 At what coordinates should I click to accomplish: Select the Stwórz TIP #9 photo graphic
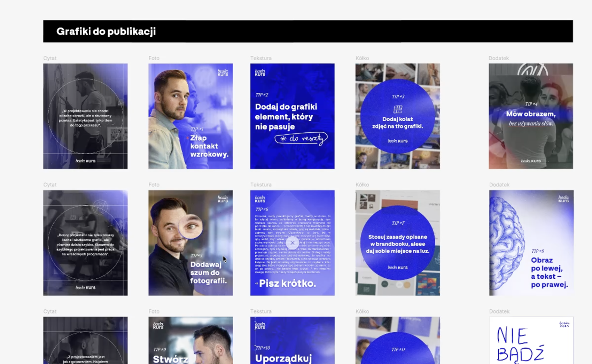pyautogui.click(x=190, y=340)
